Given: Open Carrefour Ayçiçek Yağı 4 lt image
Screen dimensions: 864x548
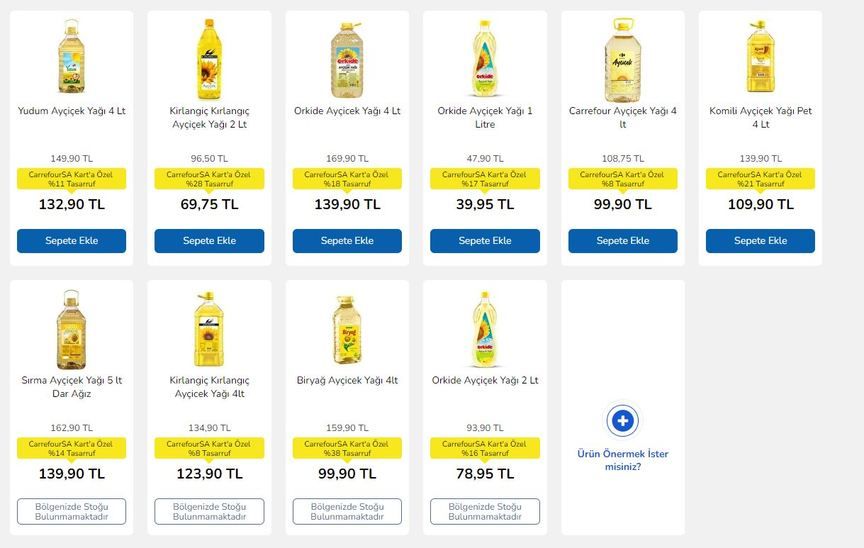Looking at the screenshot, I should (623, 58).
